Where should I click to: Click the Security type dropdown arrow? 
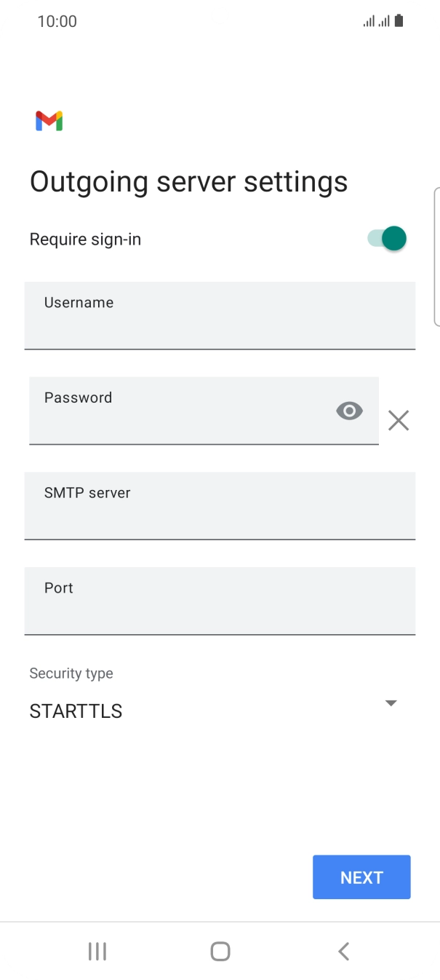click(391, 703)
